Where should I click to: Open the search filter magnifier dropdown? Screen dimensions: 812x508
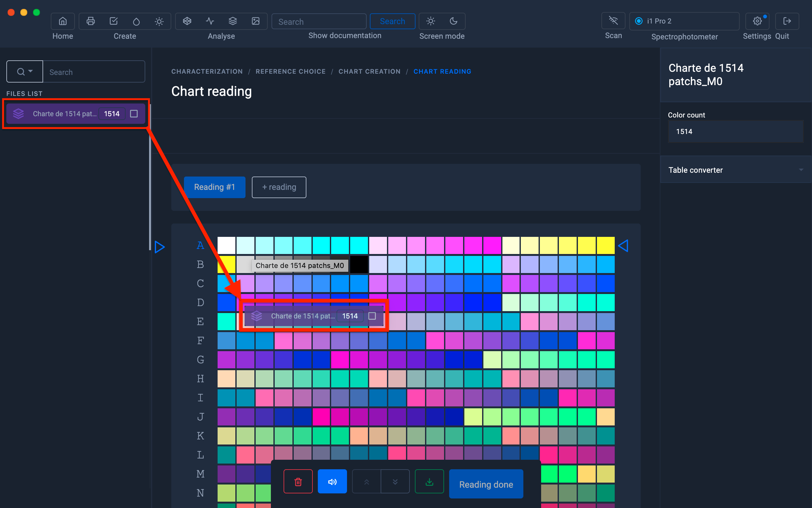25,71
